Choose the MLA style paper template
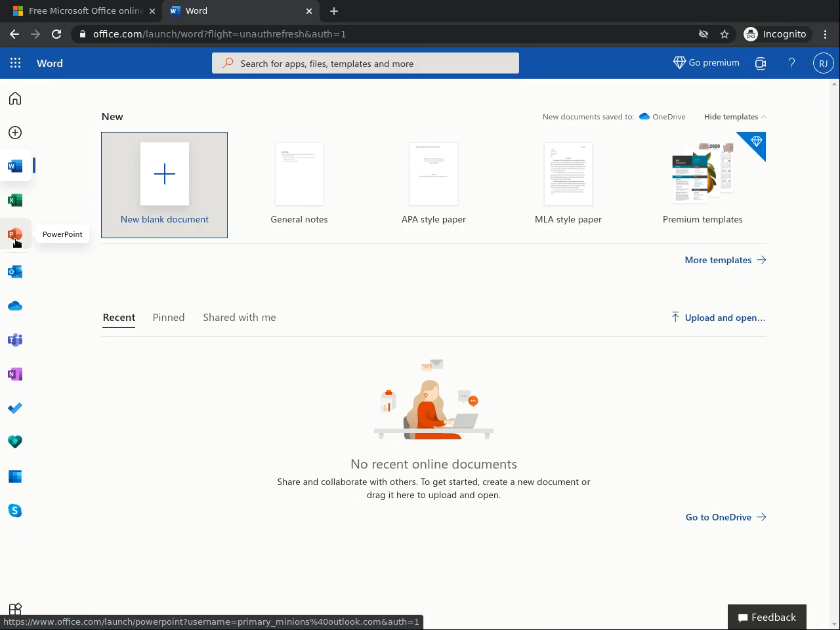The height and width of the screenshot is (630, 840). click(568, 185)
